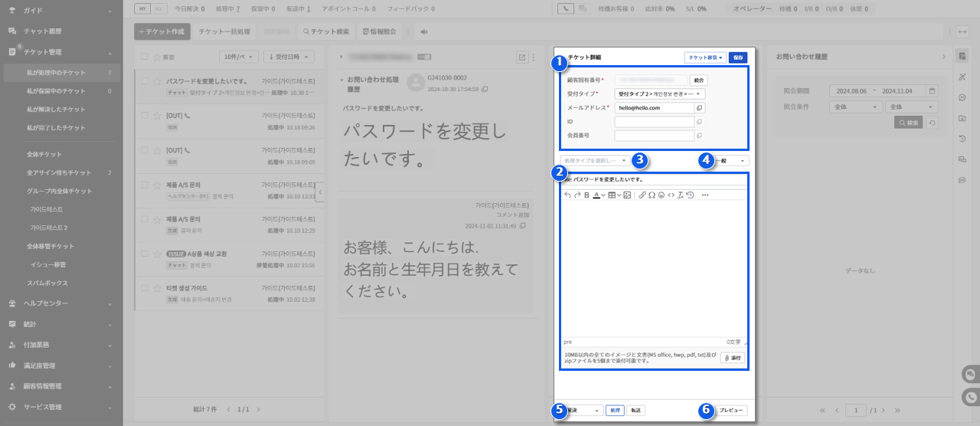The width and height of the screenshot is (980, 426).
Task: Click the 保存 button
Action: tap(737, 57)
